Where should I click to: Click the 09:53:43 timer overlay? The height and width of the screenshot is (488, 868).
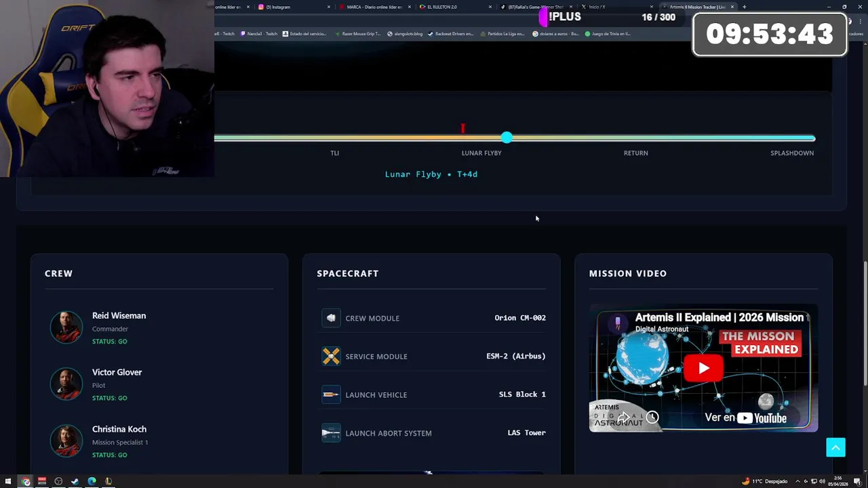pyautogui.click(x=770, y=34)
